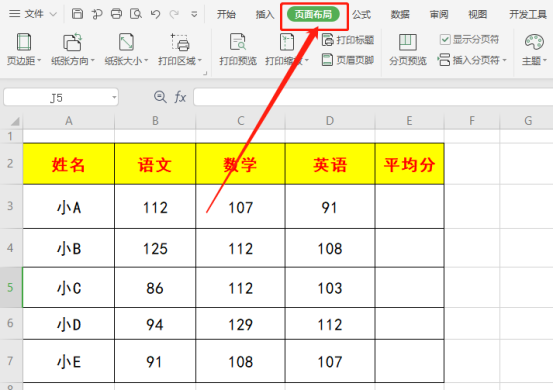554x391 pixels.
Task: Click the Print icon in quick access toolbar
Action: click(x=116, y=14)
